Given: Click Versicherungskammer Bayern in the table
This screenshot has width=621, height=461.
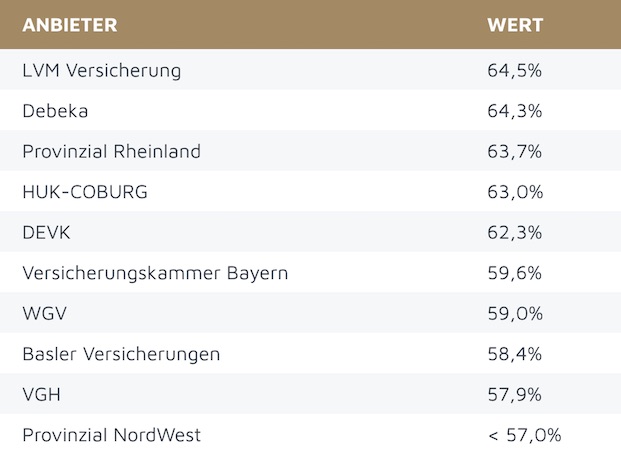Looking at the screenshot, I should 155,273.
